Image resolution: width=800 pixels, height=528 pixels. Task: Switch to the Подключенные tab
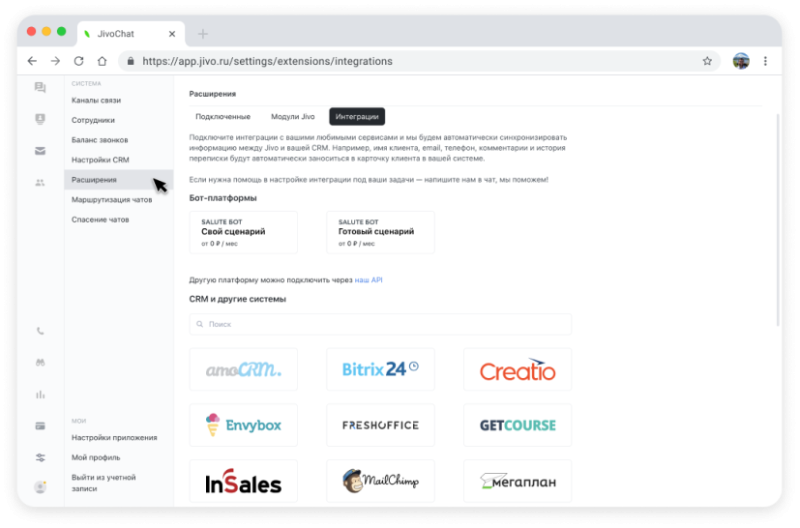point(223,117)
